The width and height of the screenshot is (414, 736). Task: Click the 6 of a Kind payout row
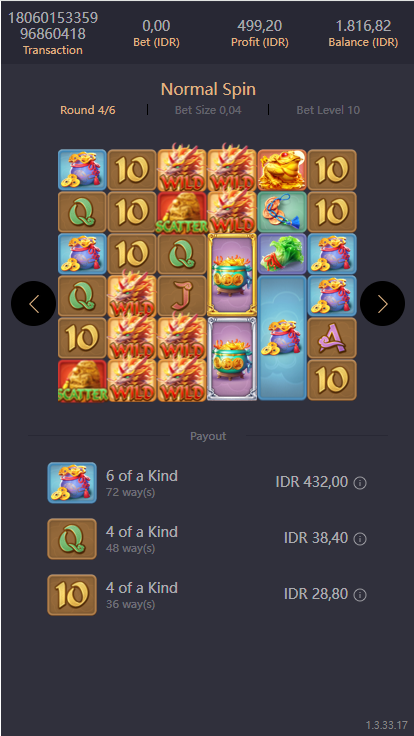click(x=207, y=483)
